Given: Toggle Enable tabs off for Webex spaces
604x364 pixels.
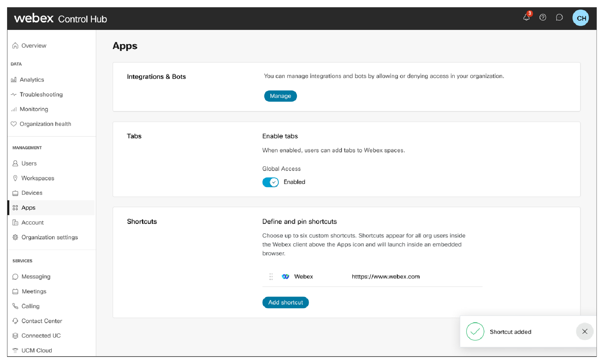Looking at the screenshot, I should [x=270, y=182].
